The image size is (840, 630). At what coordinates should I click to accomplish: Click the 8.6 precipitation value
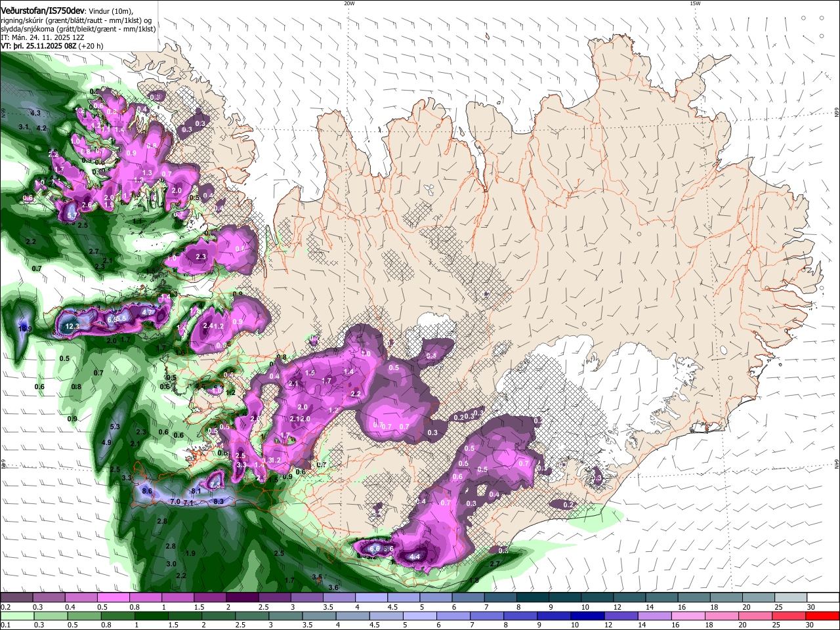pyautogui.click(x=147, y=490)
